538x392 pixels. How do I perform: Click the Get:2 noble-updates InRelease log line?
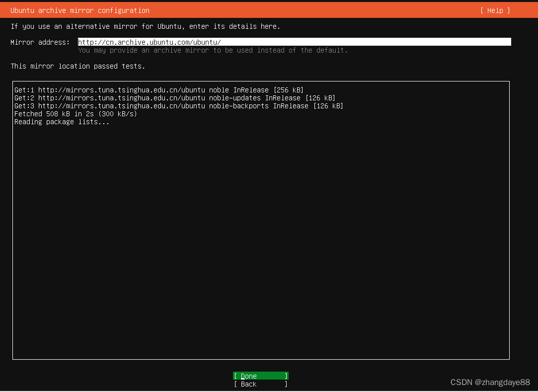[x=175, y=98]
